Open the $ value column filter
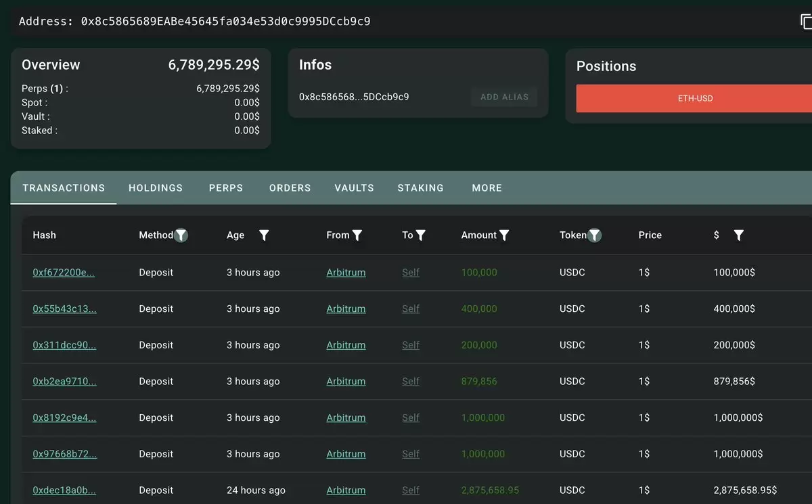 (738, 235)
